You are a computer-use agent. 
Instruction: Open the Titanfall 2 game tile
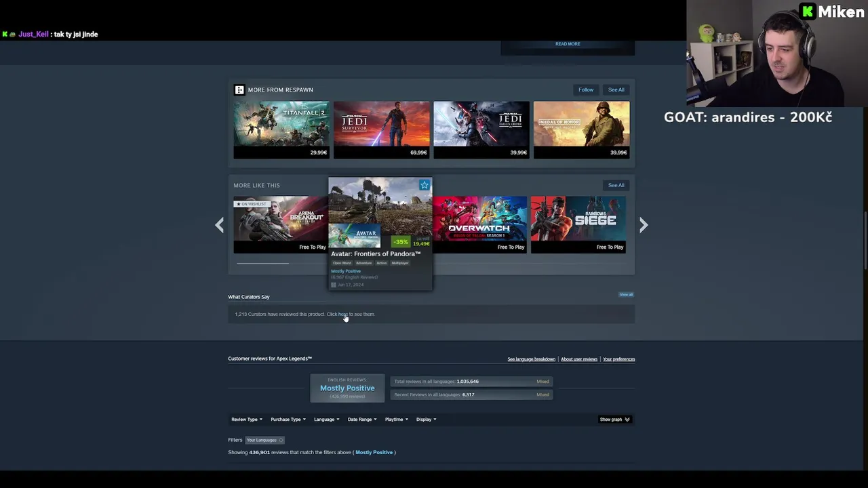[281, 129]
